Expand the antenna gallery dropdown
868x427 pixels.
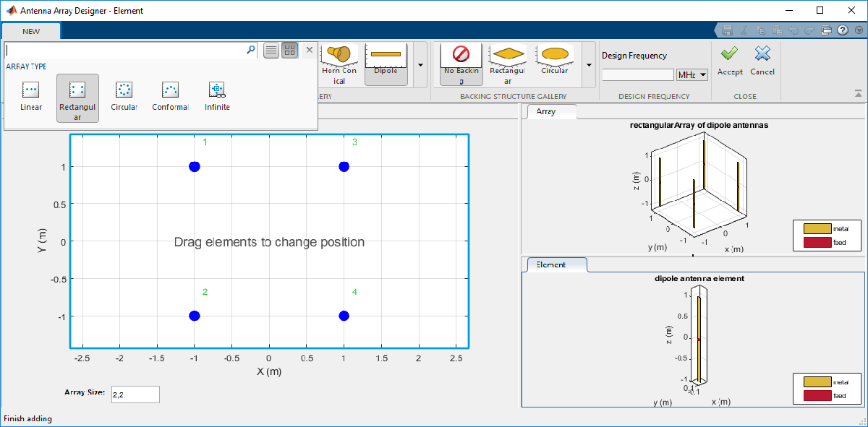[x=421, y=64]
